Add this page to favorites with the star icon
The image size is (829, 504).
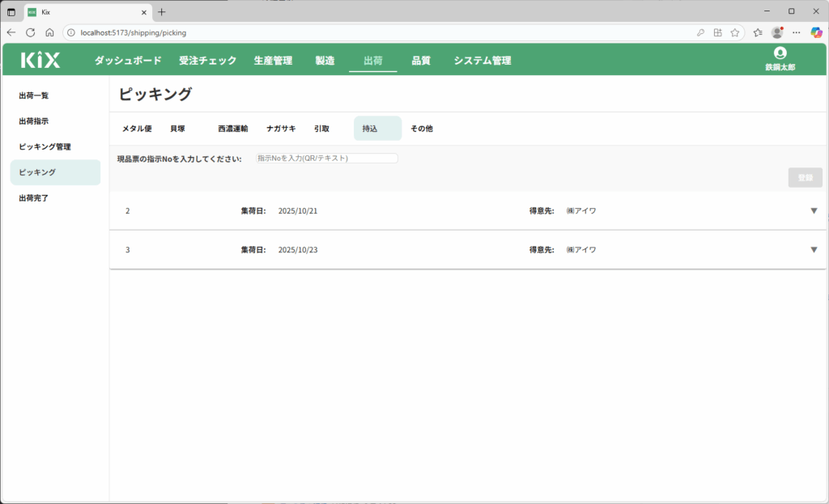[735, 32]
